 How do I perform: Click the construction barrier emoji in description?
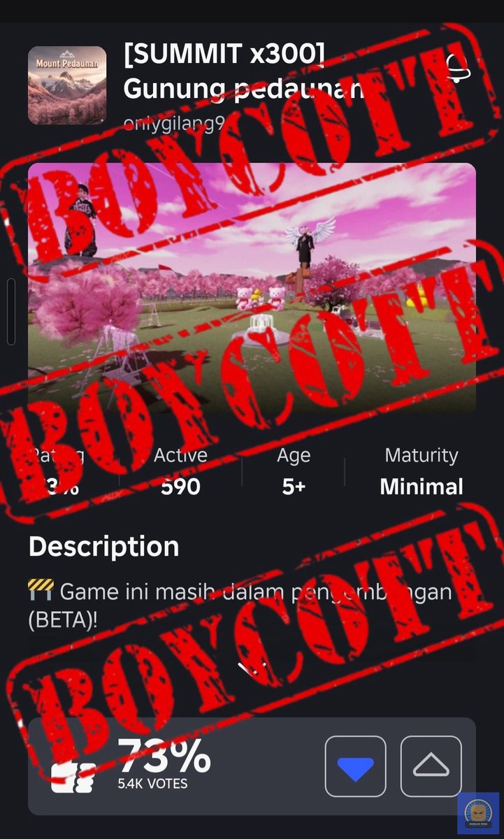click(41, 591)
